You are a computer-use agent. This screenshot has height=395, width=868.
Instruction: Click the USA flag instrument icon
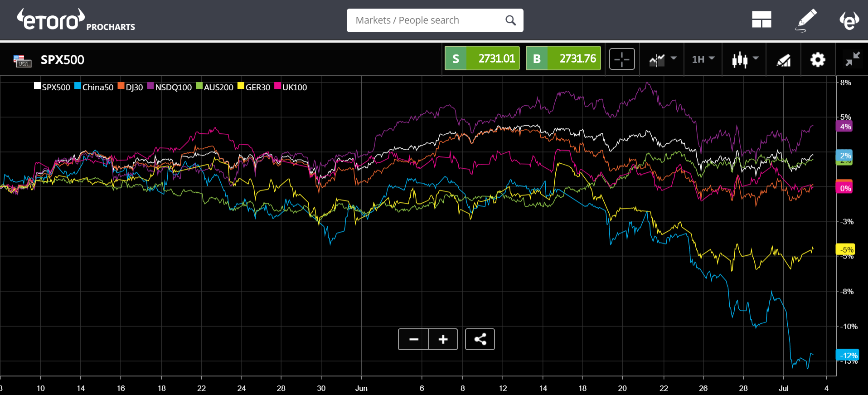(22, 60)
